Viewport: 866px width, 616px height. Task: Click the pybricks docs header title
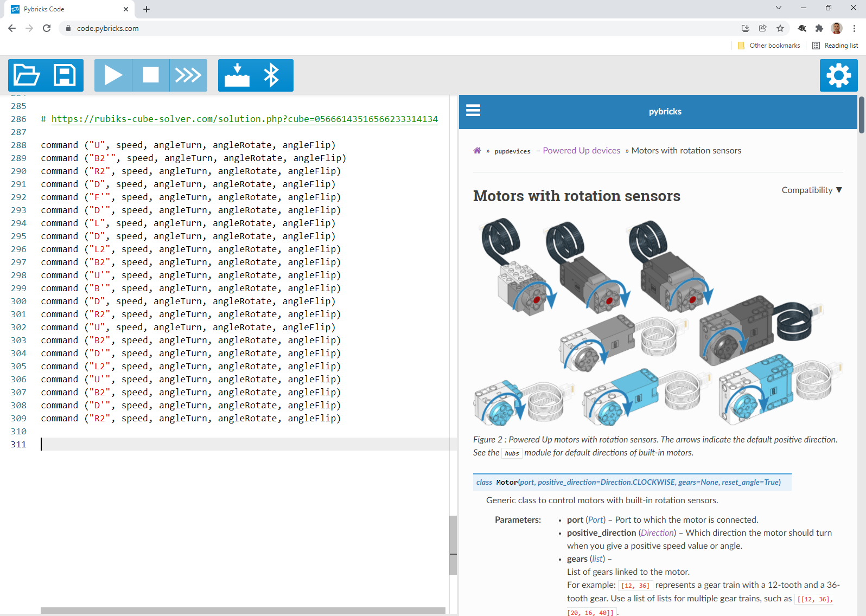click(665, 112)
